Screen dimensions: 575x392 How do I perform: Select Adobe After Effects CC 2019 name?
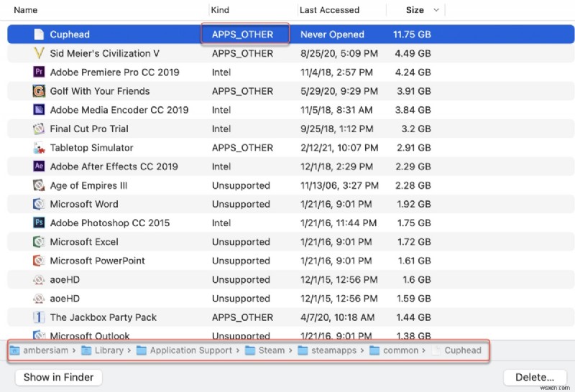[x=114, y=167]
